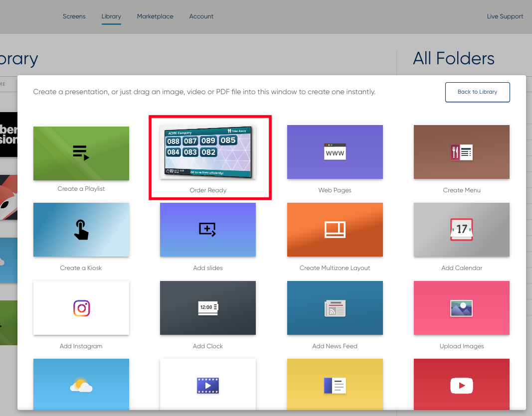Click the YouTube play icon tile
This screenshot has width=532, height=416.
click(462, 385)
